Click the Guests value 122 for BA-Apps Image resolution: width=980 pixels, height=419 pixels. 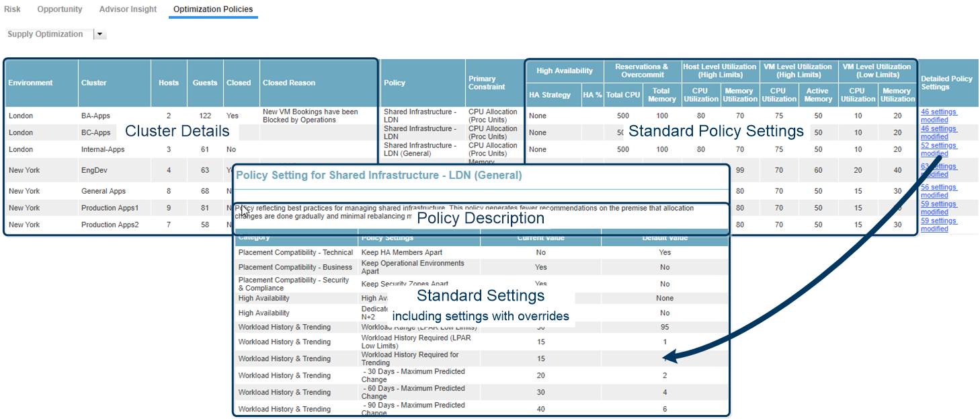tap(205, 116)
